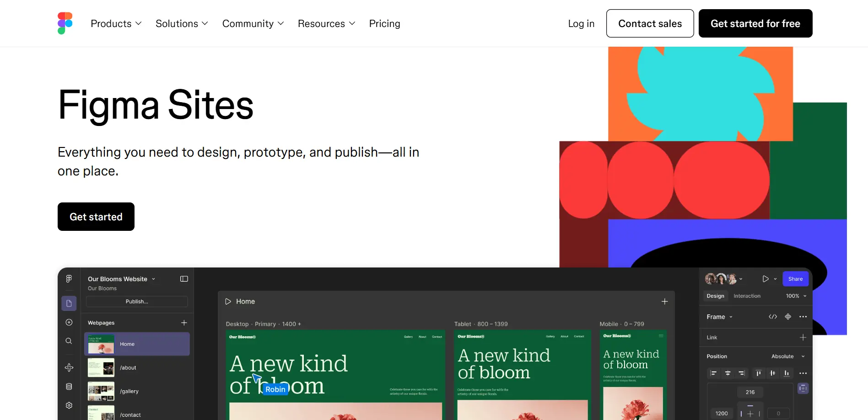The image size is (868, 420).
Task: Click the components pinwheel icon in the editor sidebar
Action: click(x=69, y=367)
